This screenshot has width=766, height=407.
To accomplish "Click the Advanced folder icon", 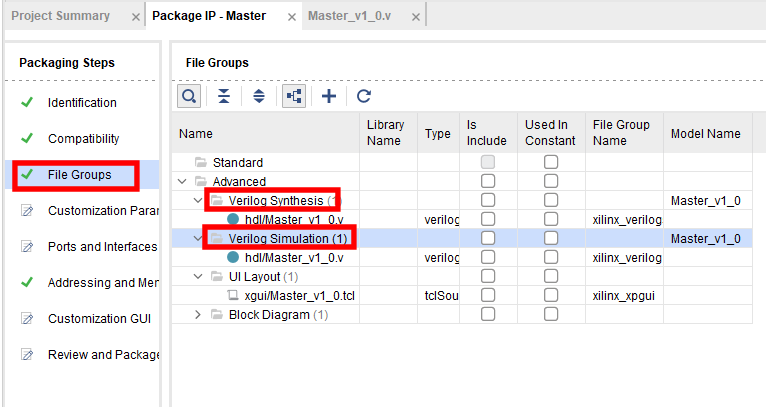I will 201,181.
